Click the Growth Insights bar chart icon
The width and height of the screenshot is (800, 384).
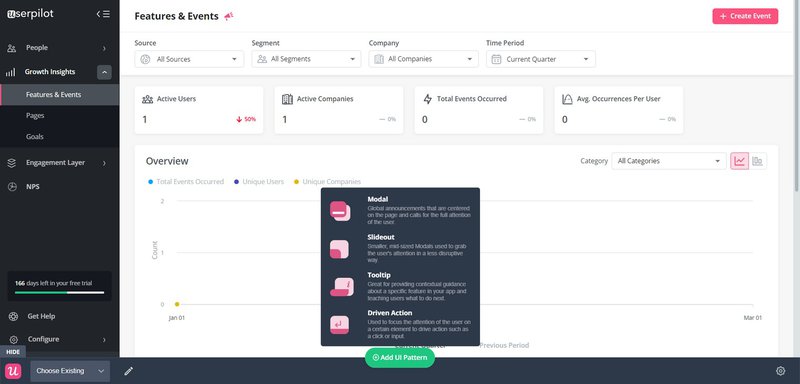(x=10, y=72)
